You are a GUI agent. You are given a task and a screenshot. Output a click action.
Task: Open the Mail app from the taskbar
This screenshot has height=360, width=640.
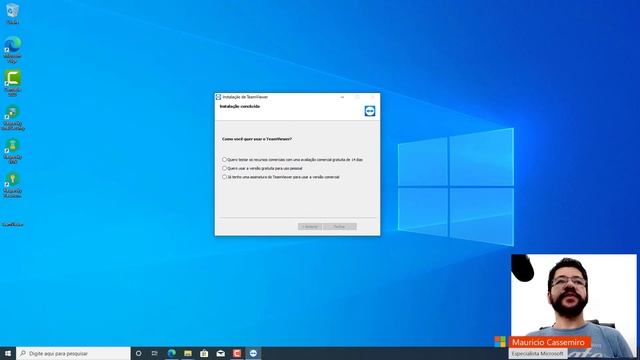[x=220, y=353]
